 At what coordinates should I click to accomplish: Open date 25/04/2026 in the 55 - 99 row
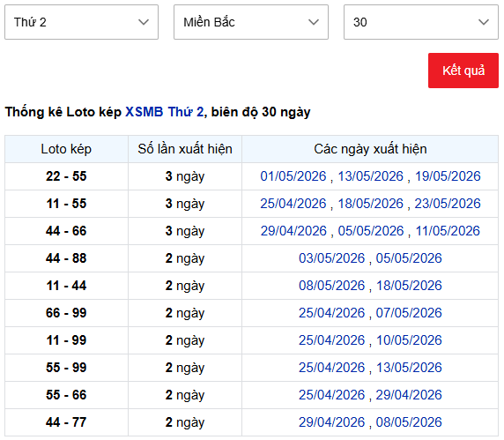[x=331, y=368]
